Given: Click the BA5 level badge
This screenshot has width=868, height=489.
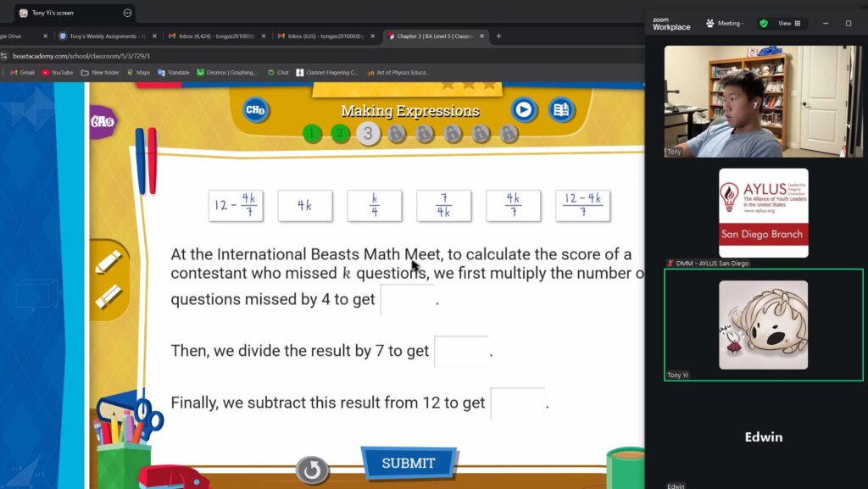Looking at the screenshot, I should (103, 121).
